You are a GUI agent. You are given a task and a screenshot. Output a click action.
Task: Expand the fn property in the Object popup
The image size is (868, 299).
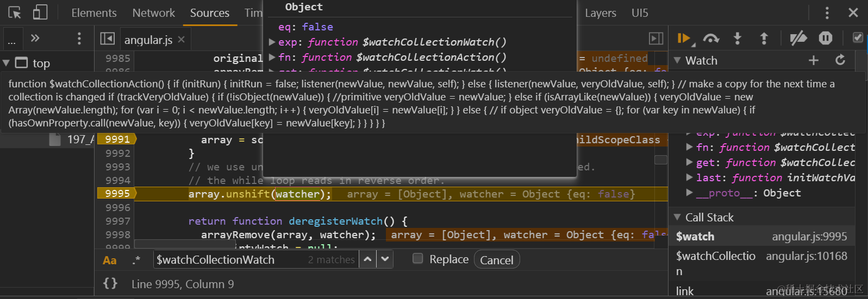click(272, 57)
